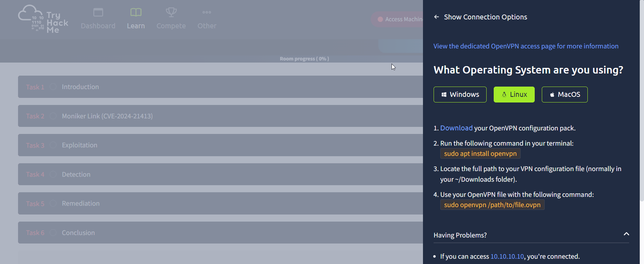Image resolution: width=644 pixels, height=264 pixels.
Task: Click the connection panel scrollbar
Action: pos(642,101)
